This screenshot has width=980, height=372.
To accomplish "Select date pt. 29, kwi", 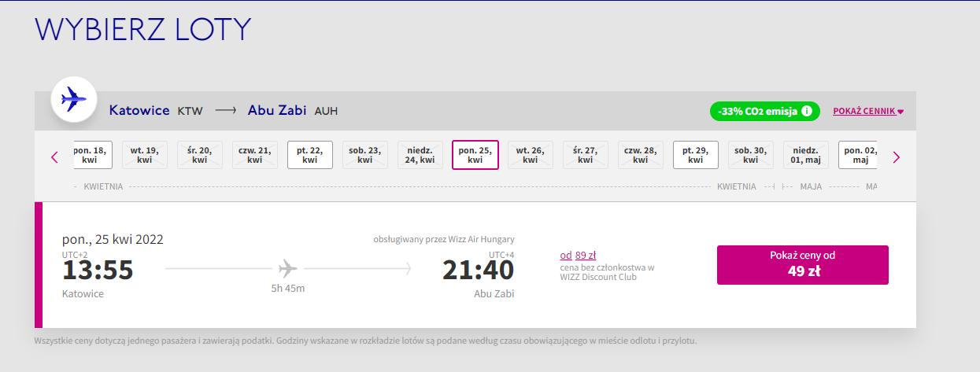I will 696,155.
